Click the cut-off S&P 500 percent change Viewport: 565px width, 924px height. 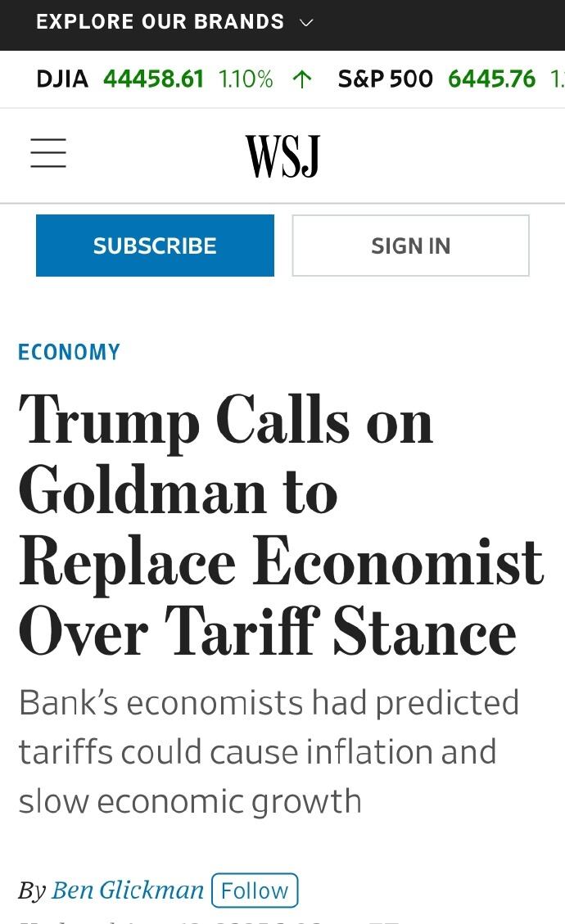point(557,79)
